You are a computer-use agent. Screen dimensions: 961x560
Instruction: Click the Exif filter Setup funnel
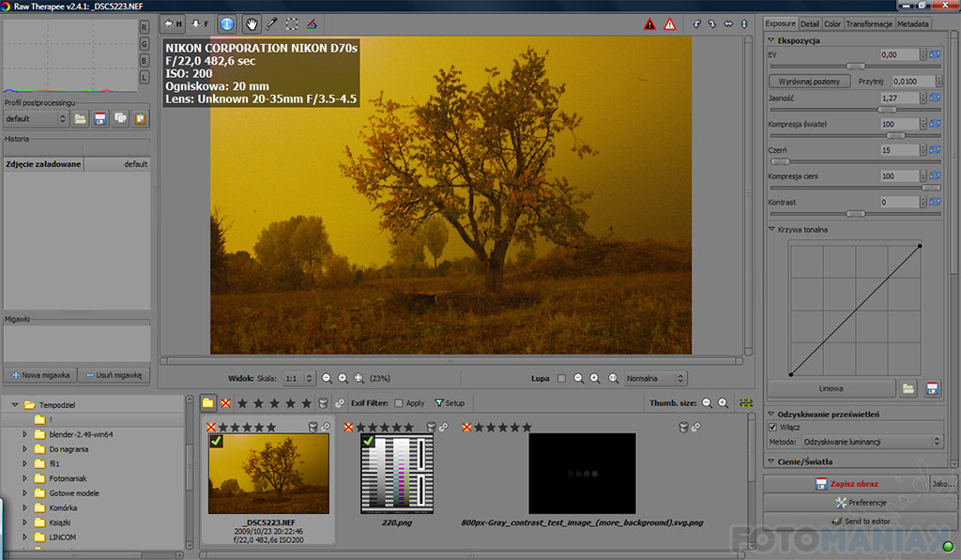450,403
